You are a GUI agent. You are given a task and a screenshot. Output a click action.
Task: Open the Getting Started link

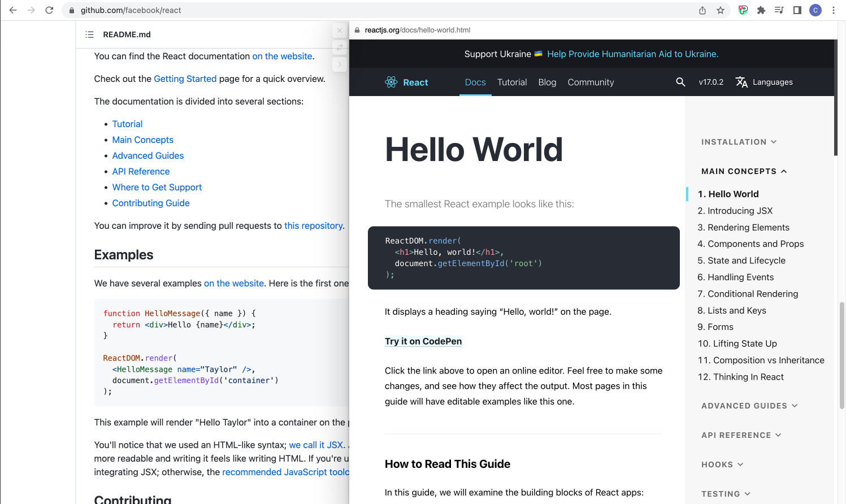point(185,79)
